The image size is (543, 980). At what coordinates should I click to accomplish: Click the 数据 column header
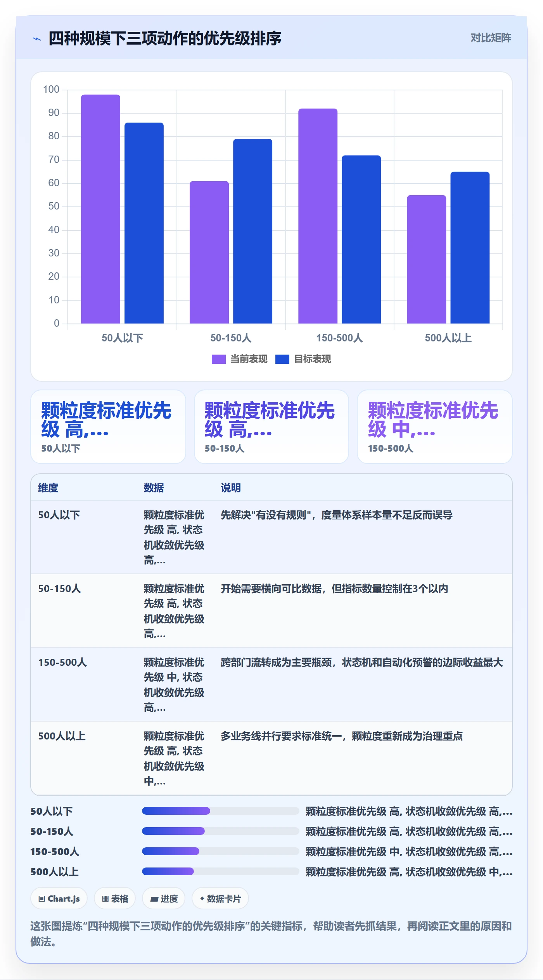pos(154,488)
